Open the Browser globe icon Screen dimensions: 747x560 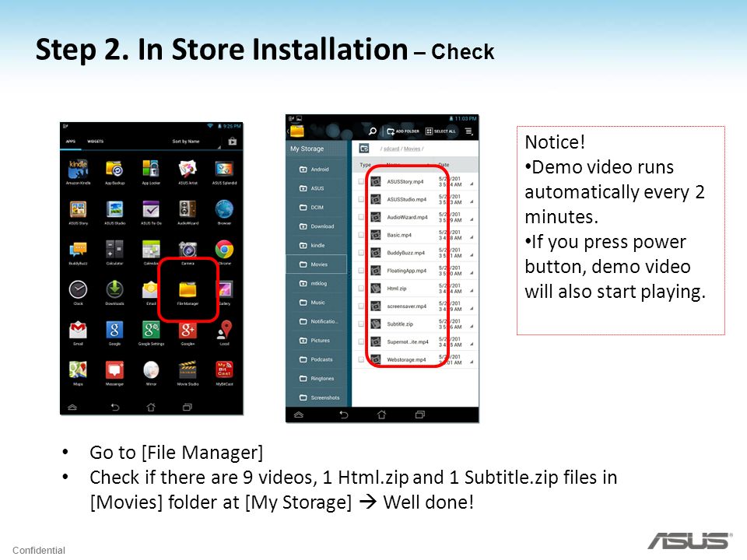pyautogui.click(x=224, y=209)
